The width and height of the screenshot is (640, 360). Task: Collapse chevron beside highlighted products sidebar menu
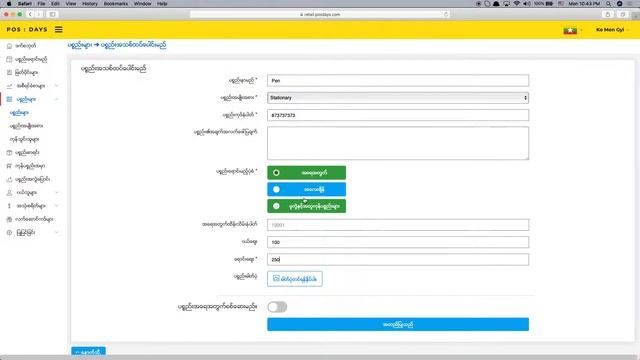56,99
